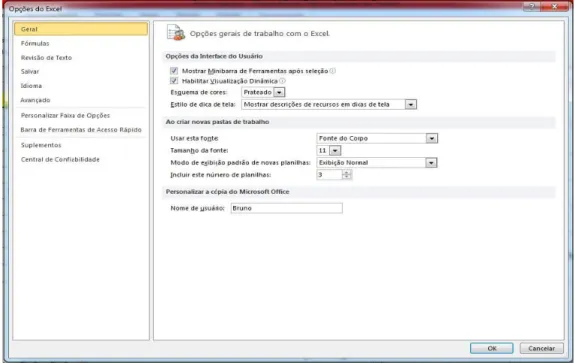Open the Esquema de cores dropdown

coord(279,92)
